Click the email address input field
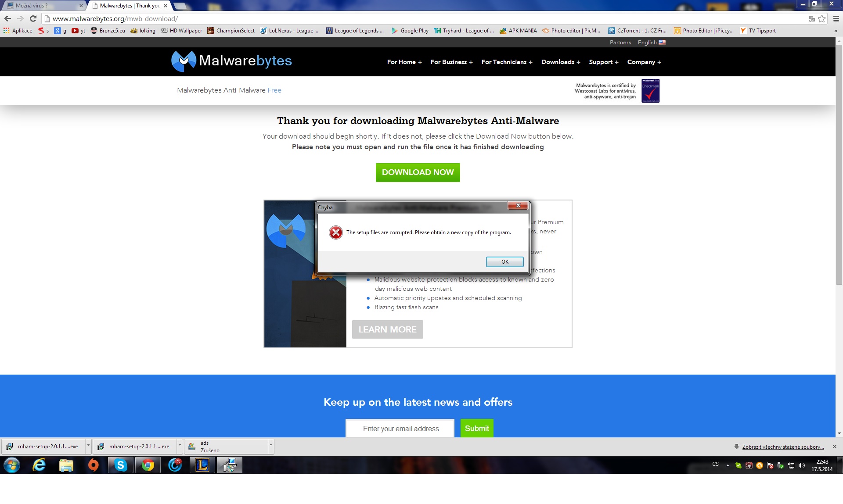 pyautogui.click(x=400, y=429)
